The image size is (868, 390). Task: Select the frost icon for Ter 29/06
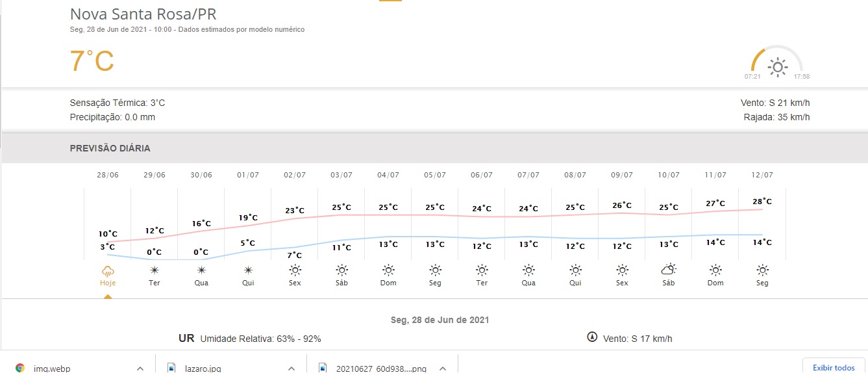pos(155,270)
